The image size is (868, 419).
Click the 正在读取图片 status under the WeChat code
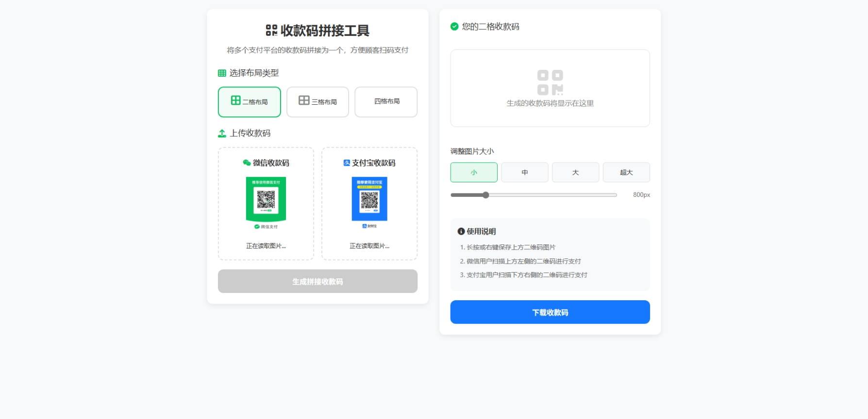pyautogui.click(x=266, y=246)
